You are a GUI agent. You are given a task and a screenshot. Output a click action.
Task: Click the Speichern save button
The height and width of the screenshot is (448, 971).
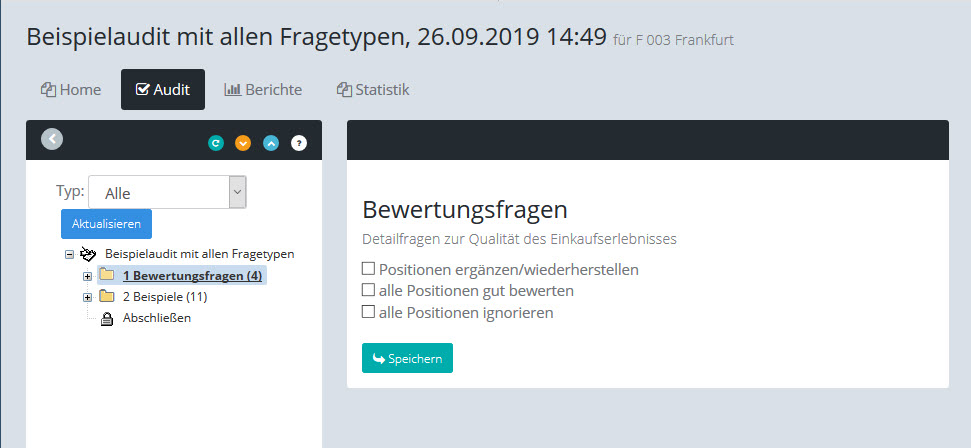pos(407,358)
